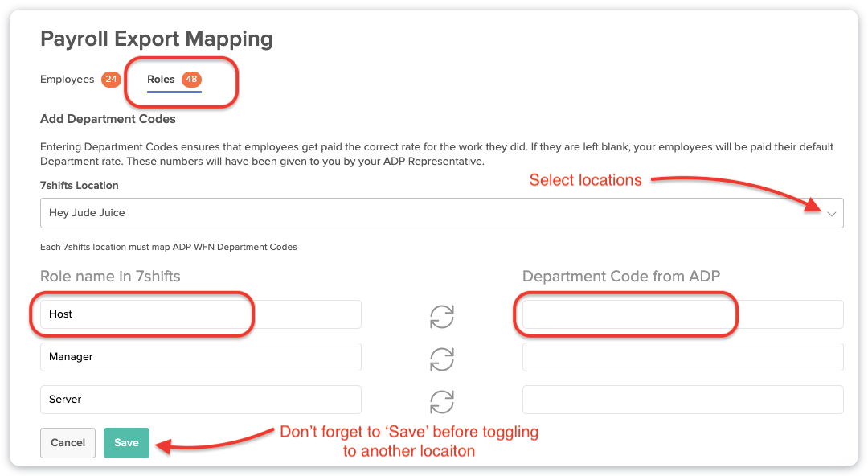Click the orange 24 badge next to Employees
Image resolution: width=868 pixels, height=476 pixels.
pyautogui.click(x=111, y=80)
